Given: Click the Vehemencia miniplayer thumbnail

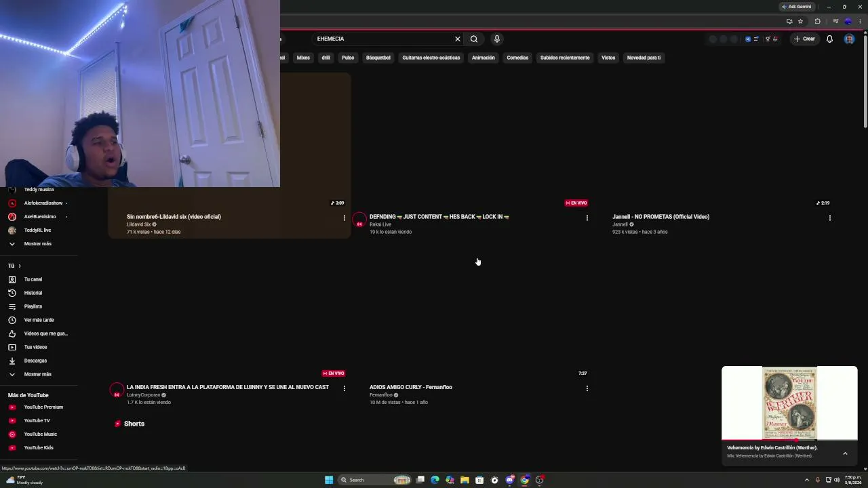Looking at the screenshot, I should click(789, 403).
